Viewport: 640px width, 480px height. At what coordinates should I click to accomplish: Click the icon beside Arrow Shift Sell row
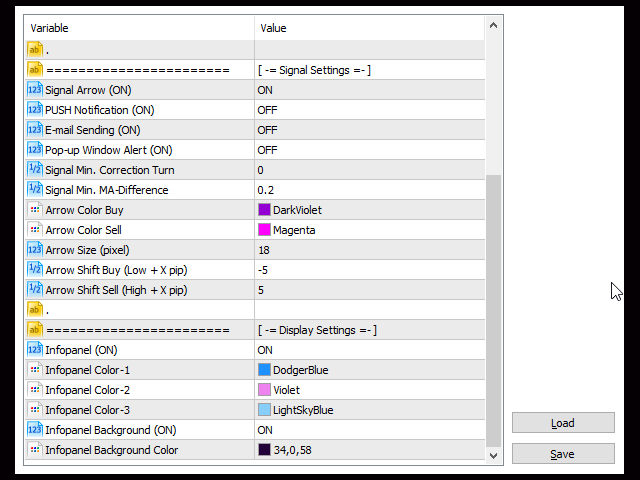(x=34, y=290)
